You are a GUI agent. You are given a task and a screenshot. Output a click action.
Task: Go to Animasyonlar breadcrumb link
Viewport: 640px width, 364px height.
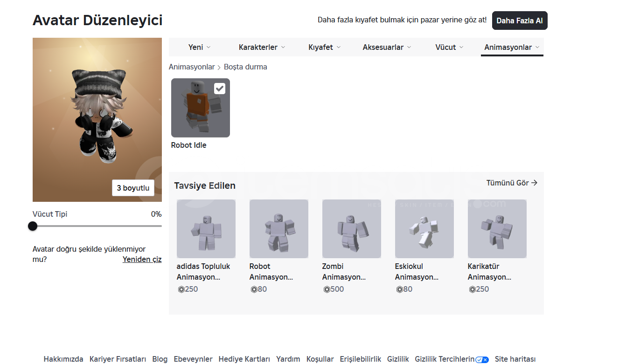(192, 67)
